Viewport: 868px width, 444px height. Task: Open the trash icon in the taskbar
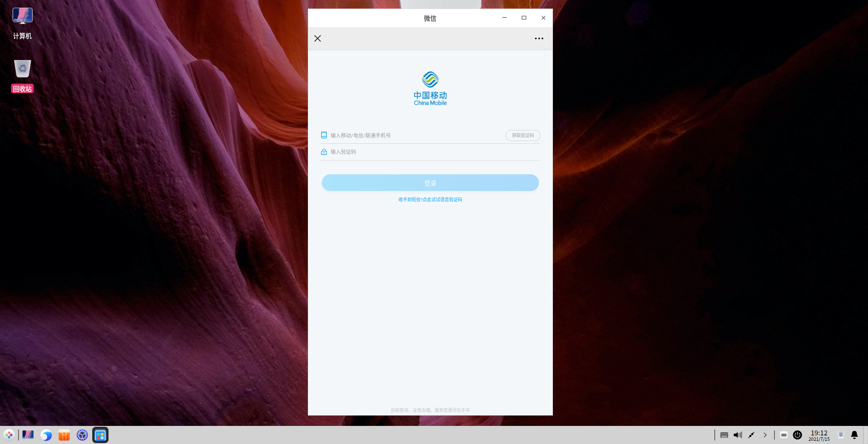pyautogui.click(x=841, y=435)
